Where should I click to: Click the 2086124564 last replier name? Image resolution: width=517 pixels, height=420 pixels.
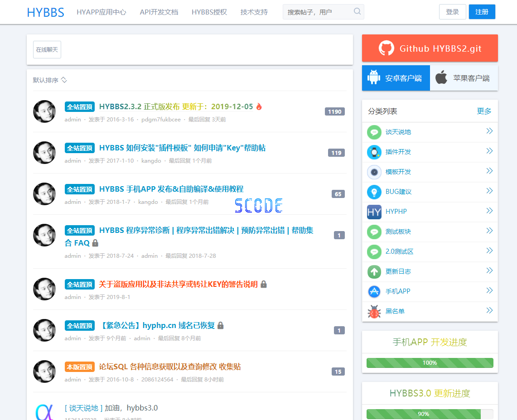[x=157, y=380]
